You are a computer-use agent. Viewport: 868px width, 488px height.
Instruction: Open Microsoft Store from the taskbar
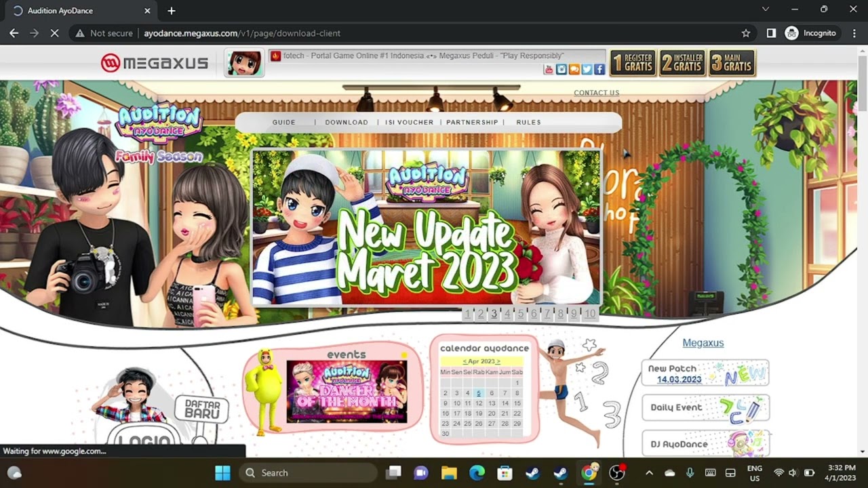[x=505, y=472]
